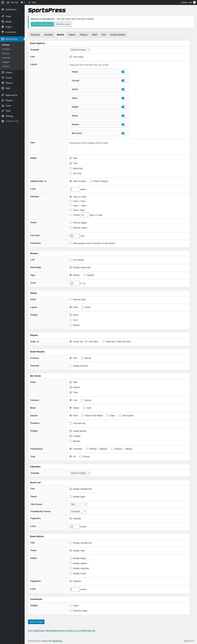The height and width of the screenshot is (644, 197).
Task: Click Tools wrench icon in sidebar
Action: click(3, 111)
